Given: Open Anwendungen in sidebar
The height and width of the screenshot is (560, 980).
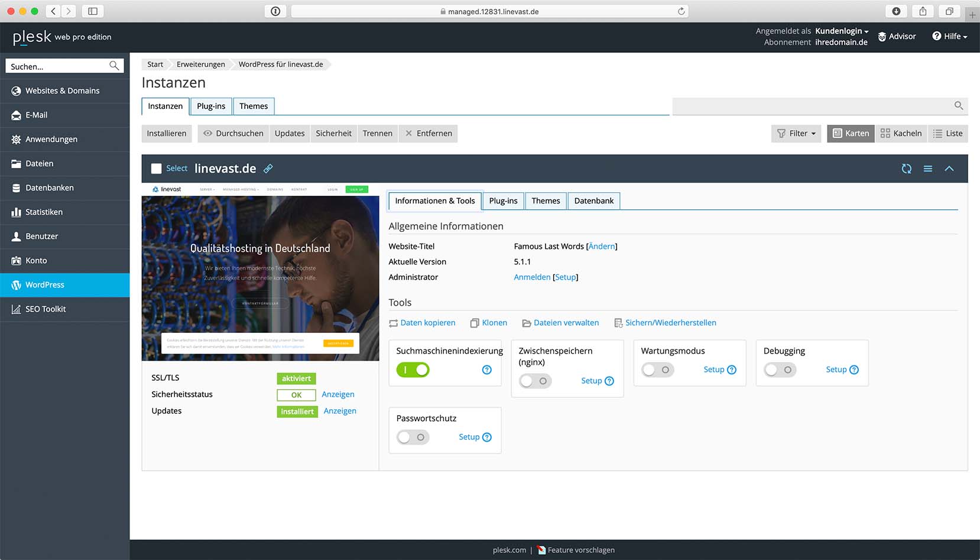Looking at the screenshot, I should (x=65, y=140).
